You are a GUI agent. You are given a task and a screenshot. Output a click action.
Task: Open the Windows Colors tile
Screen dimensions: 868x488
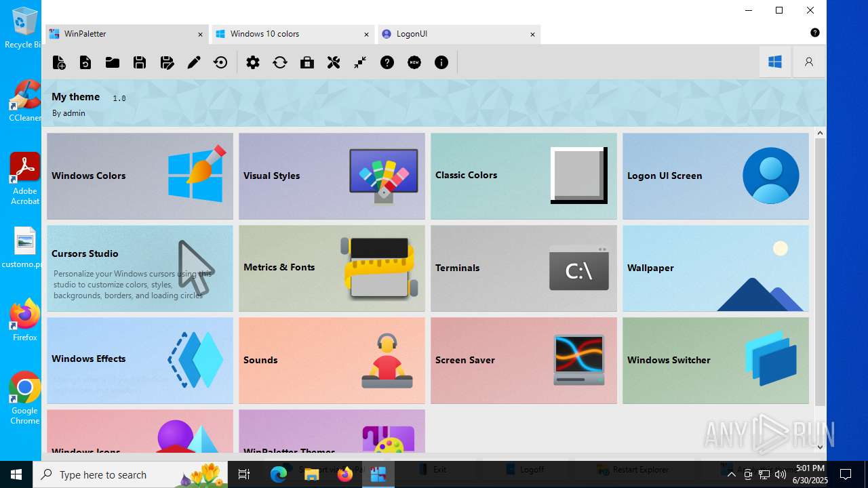click(x=140, y=176)
